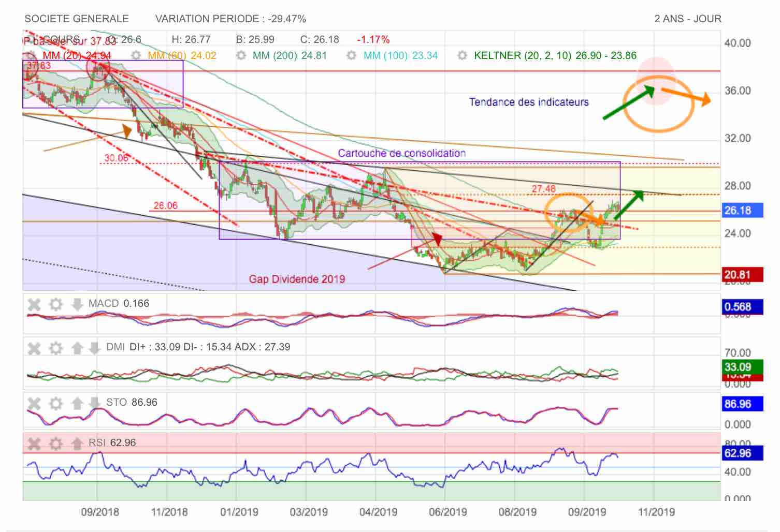Image resolution: width=780 pixels, height=532 pixels.
Task: Click the 08/2019 date axis label
Action: pos(517,512)
